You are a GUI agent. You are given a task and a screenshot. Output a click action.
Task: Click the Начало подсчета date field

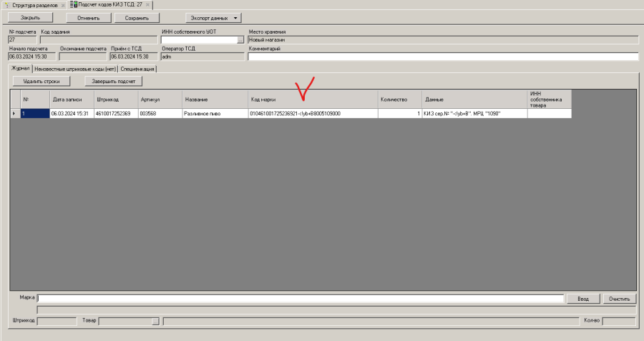coord(32,57)
